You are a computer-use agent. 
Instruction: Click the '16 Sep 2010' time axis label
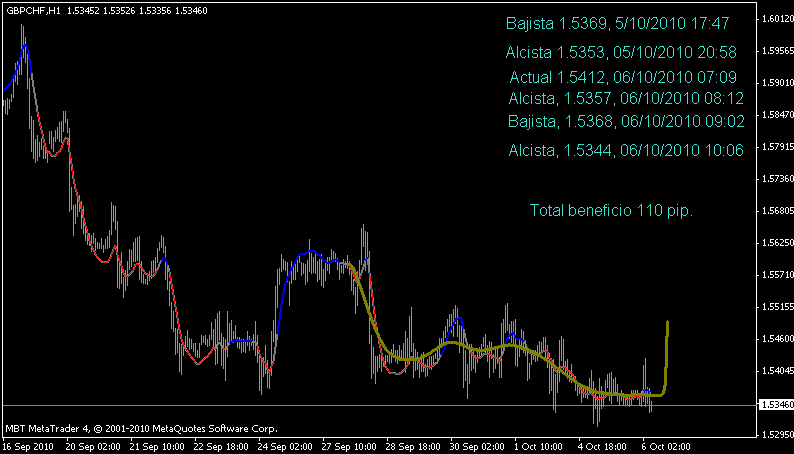point(30,447)
